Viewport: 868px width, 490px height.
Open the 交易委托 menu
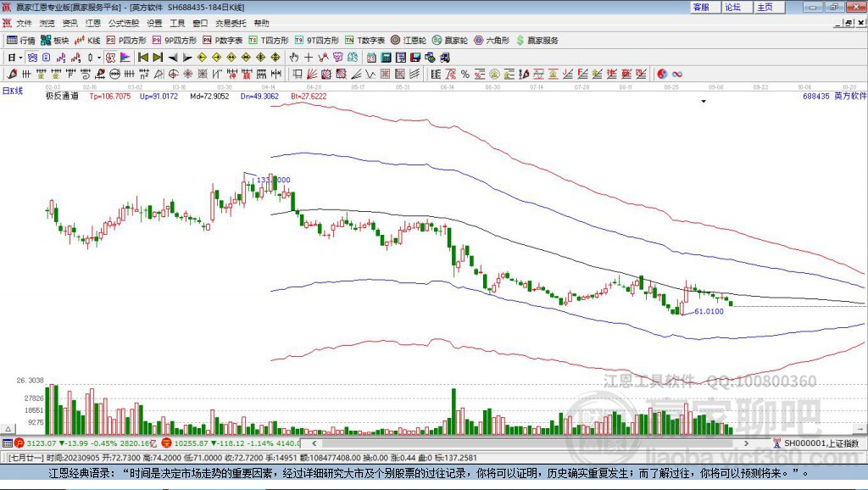[x=231, y=23]
